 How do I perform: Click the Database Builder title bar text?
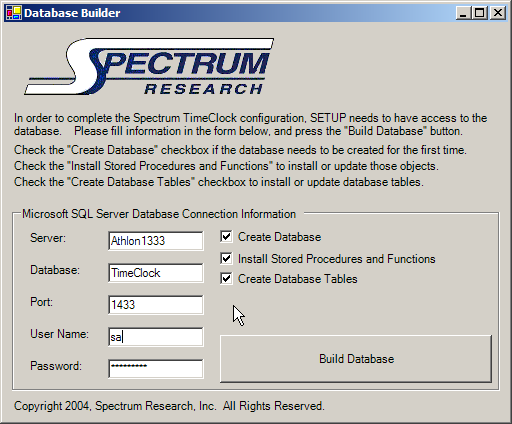[x=72, y=13]
